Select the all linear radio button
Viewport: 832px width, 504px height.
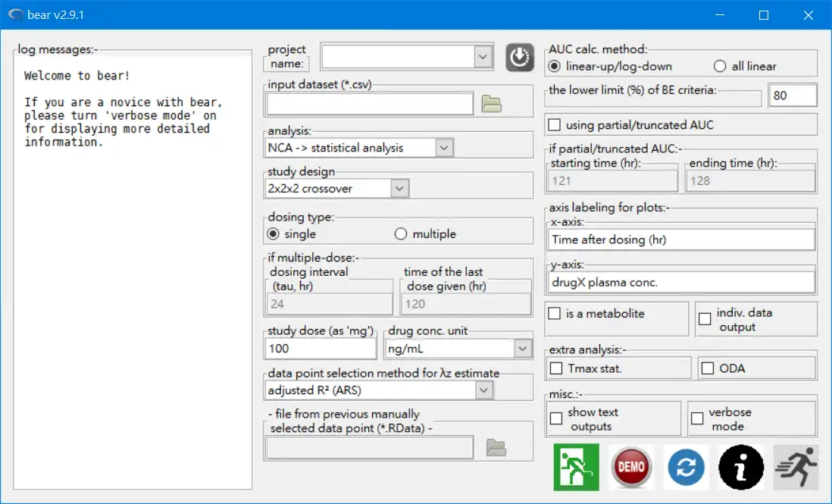(x=720, y=67)
